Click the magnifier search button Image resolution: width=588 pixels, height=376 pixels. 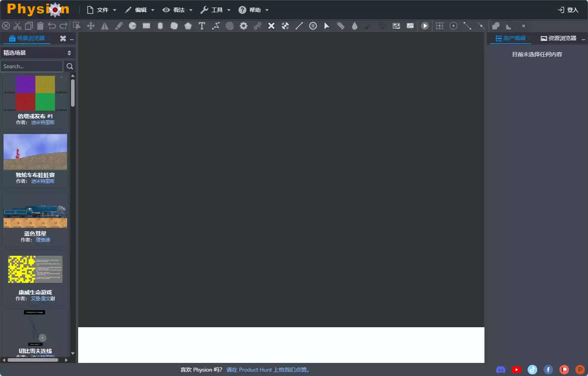[x=70, y=66]
